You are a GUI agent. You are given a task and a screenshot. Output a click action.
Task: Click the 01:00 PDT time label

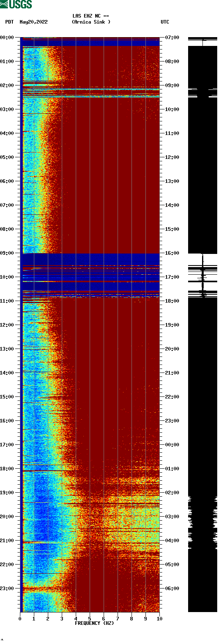pos(7,61)
